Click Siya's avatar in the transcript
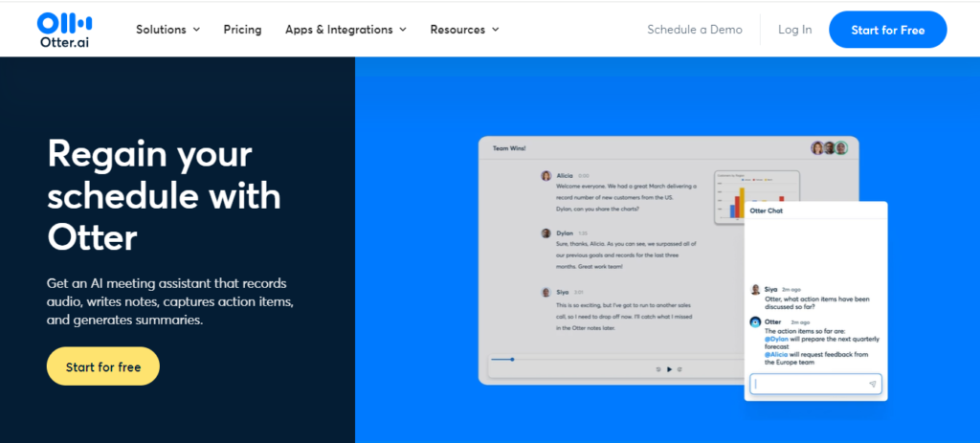Image resolution: width=980 pixels, height=443 pixels. pos(546,292)
